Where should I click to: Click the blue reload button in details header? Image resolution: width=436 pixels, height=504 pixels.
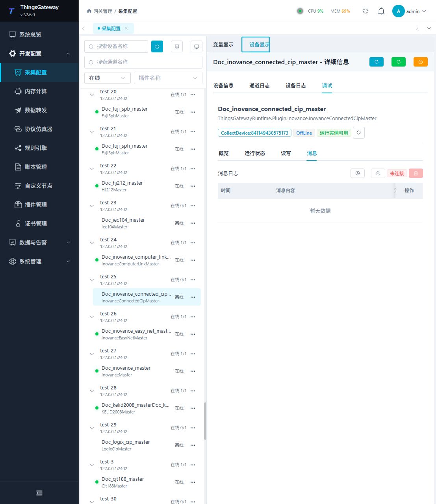(377, 62)
